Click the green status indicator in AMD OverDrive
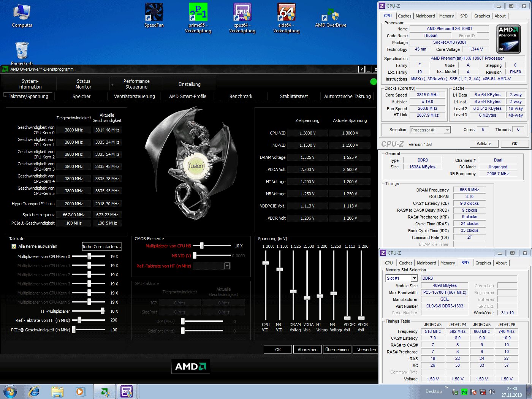Viewport: 532px width, 399px height. click(x=374, y=81)
